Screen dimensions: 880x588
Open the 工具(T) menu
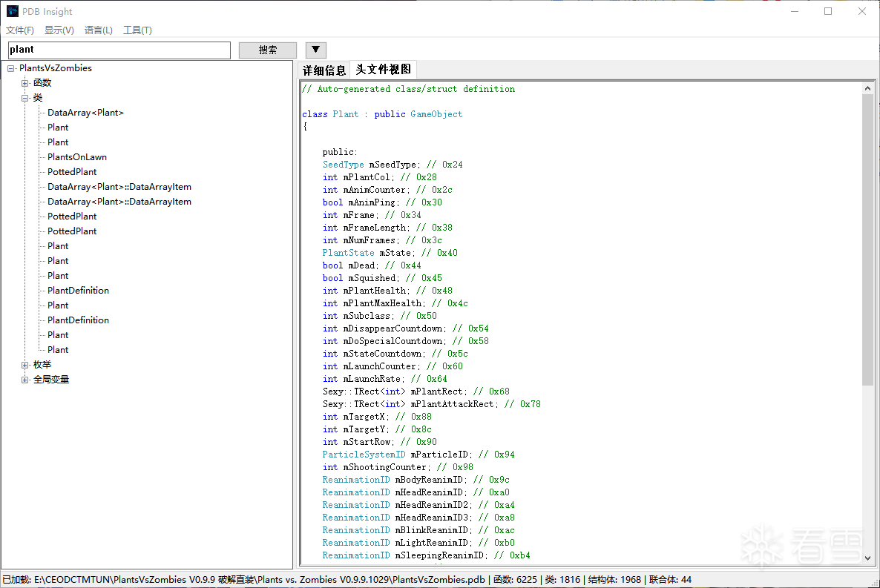[137, 30]
